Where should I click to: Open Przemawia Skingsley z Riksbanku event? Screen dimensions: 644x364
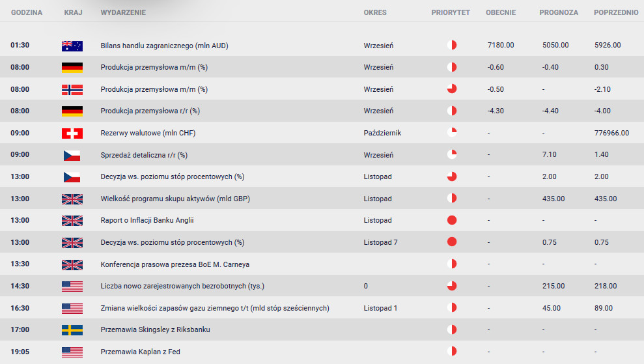(x=155, y=329)
